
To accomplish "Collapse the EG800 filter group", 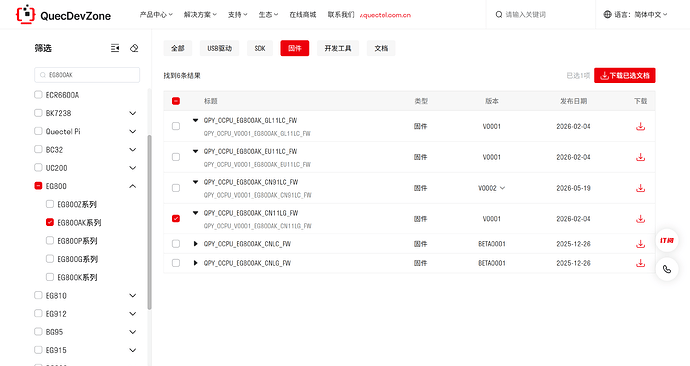I will click(132, 186).
